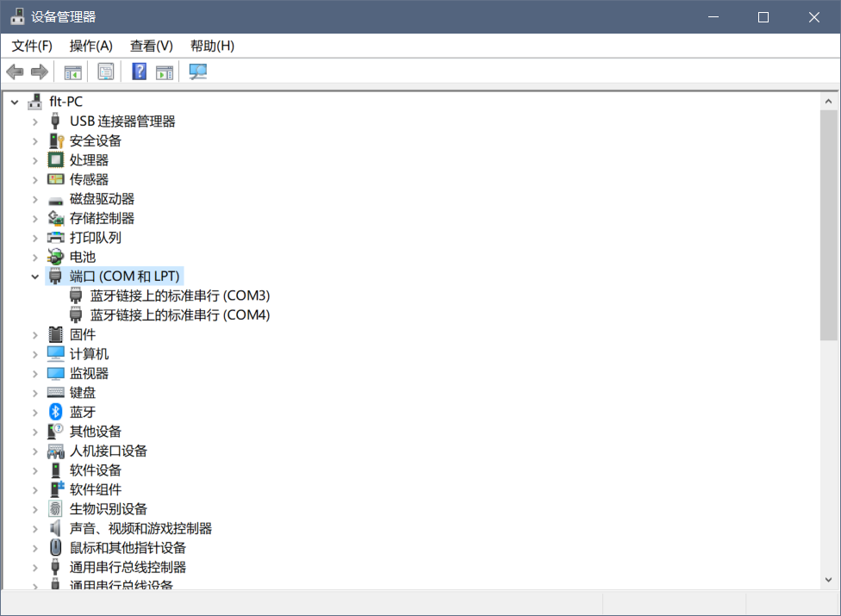Click the USB 连接器管理器 icon
Viewport: 841px width, 616px height.
(x=55, y=121)
